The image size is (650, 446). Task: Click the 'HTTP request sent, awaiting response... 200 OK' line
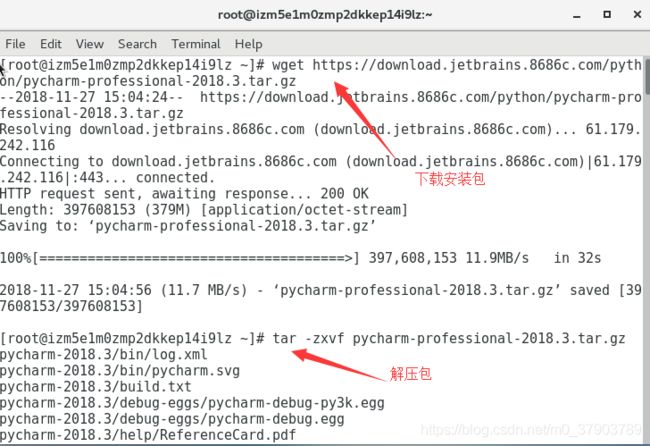click(x=184, y=194)
